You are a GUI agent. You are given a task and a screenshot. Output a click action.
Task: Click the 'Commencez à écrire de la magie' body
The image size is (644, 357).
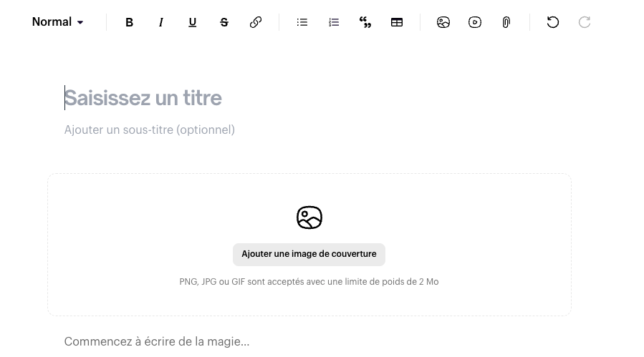[157, 342]
